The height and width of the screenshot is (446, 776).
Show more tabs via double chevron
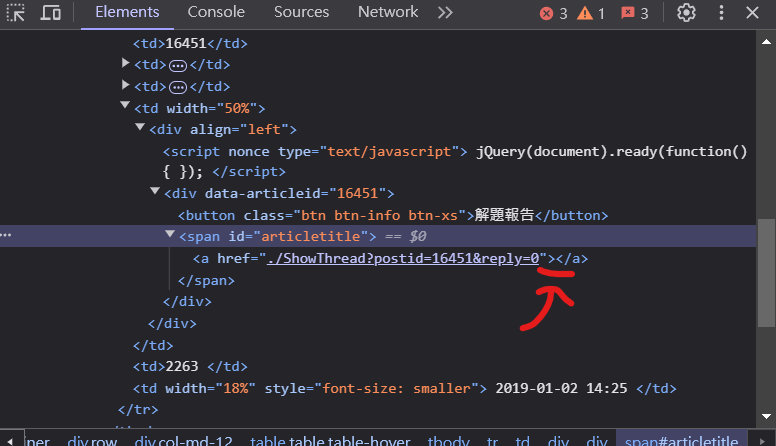click(445, 12)
